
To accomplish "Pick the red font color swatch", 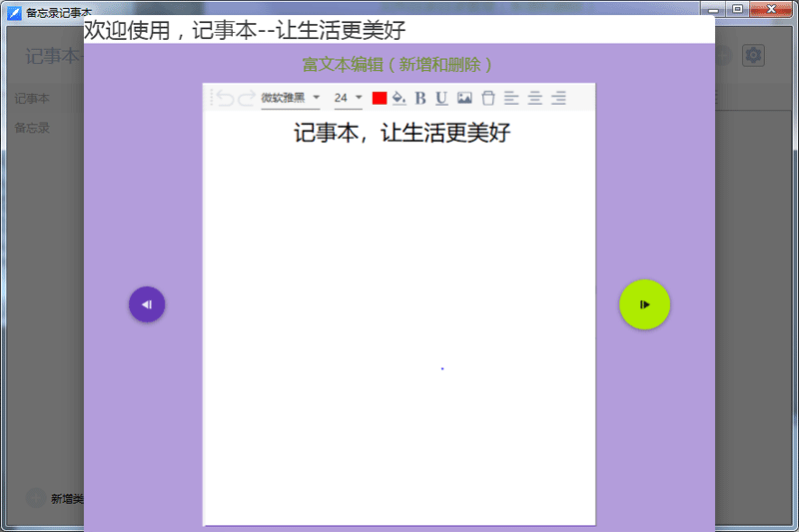I will [380, 98].
